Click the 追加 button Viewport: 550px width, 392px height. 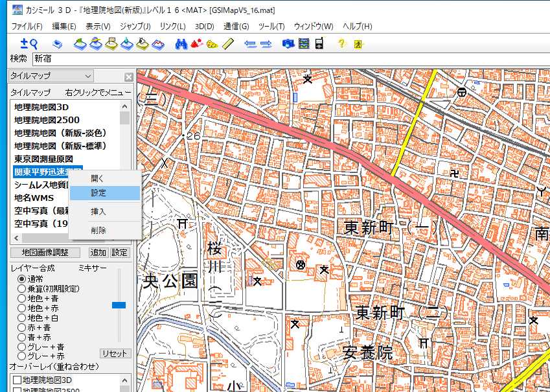coord(98,253)
